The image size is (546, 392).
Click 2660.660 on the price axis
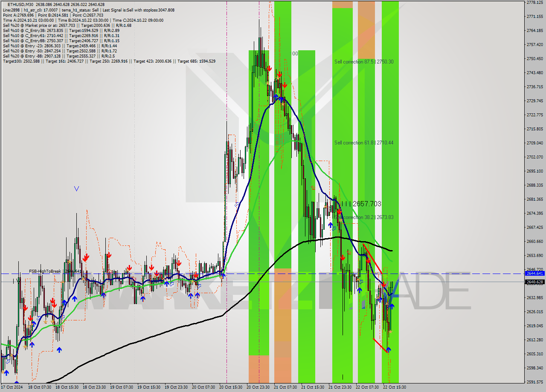coord(535,241)
